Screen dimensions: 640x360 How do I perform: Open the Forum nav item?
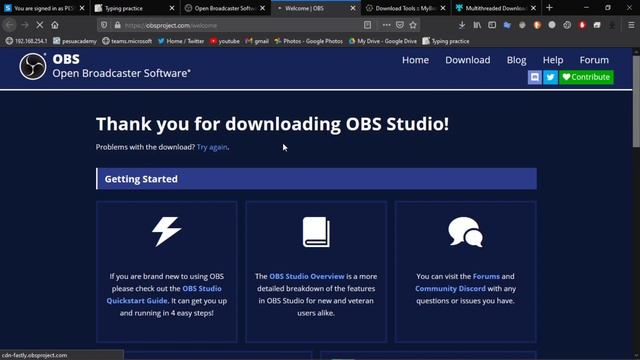[594, 60]
